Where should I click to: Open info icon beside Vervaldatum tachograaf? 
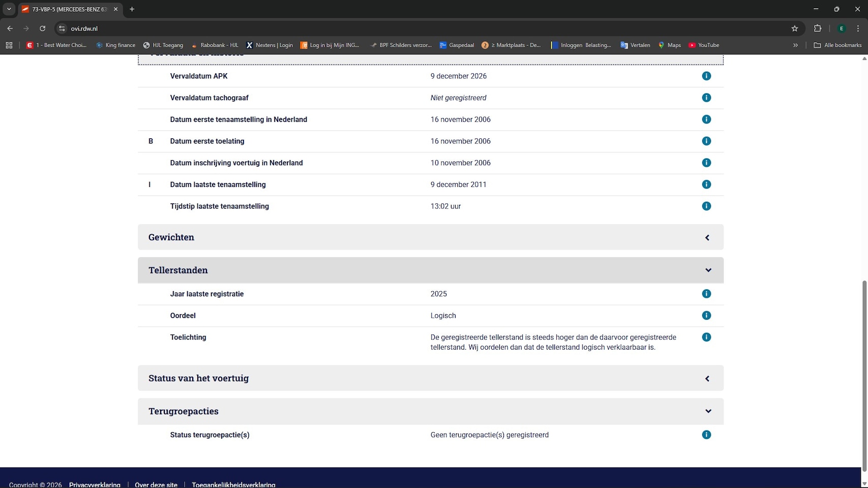[x=706, y=98]
